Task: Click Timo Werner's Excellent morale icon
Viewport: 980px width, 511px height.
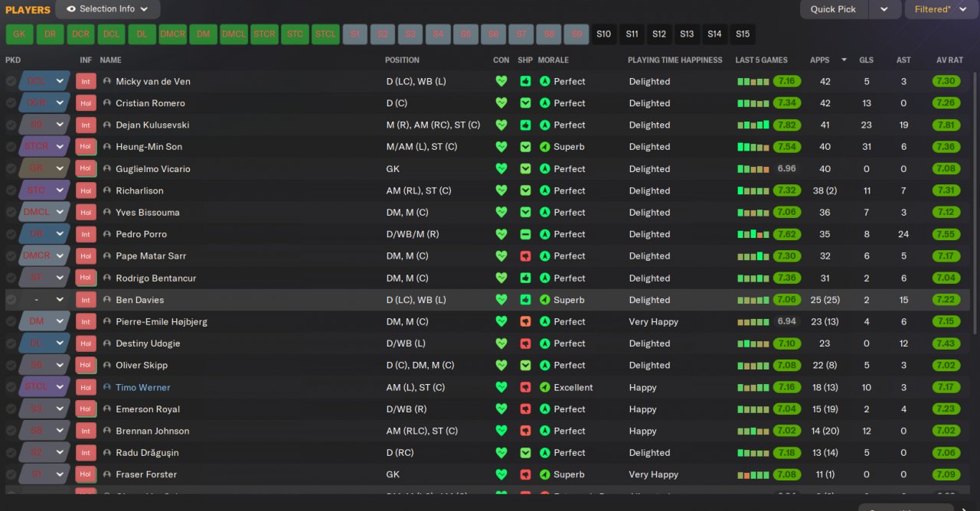Action: [x=545, y=388]
